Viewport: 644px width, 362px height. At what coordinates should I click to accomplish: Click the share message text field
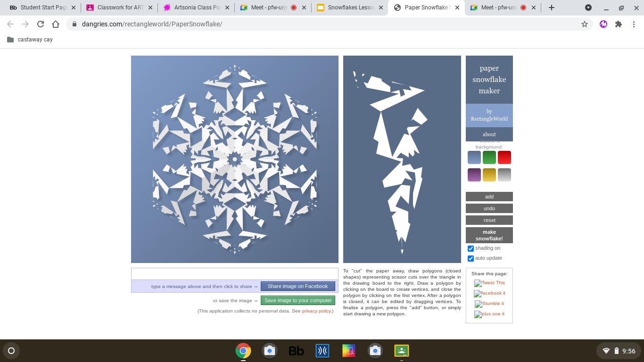tap(234, 274)
